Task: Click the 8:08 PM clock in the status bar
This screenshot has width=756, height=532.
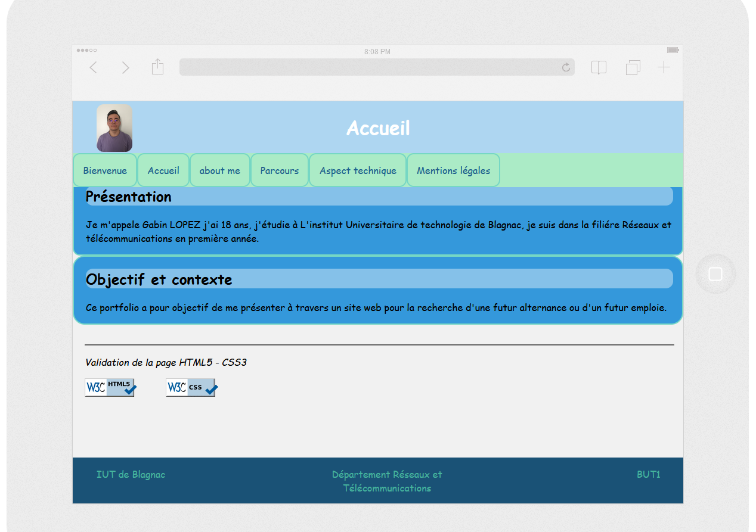Action: click(x=377, y=52)
